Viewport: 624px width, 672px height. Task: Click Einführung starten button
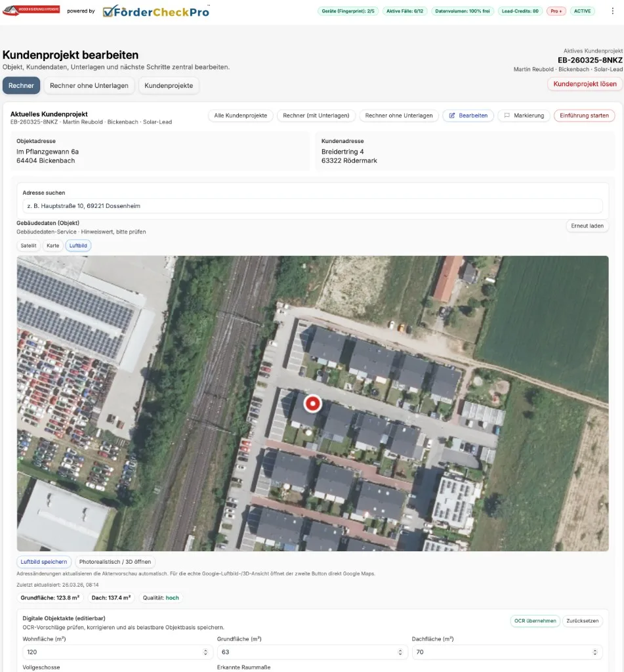pyautogui.click(x=584, y=115)
